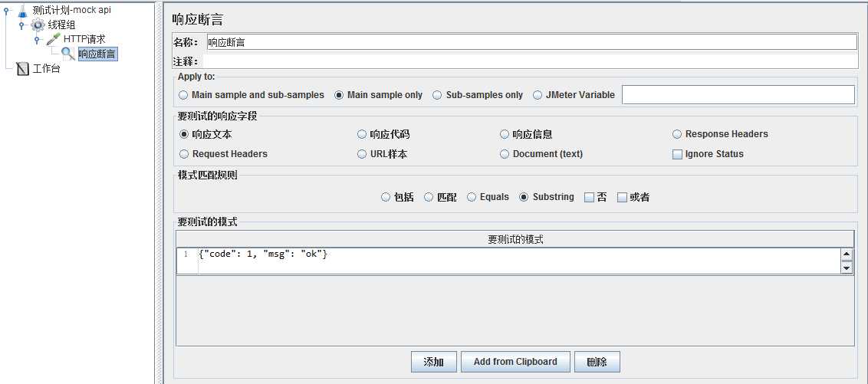Select HTTP请求 in the tree
Image resolution: width=868 pixels, height=384 pixels.
pos(84,39)
